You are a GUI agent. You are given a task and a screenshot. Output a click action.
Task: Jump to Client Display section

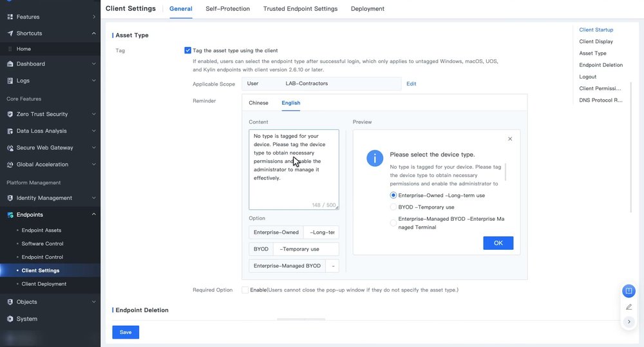596,41
